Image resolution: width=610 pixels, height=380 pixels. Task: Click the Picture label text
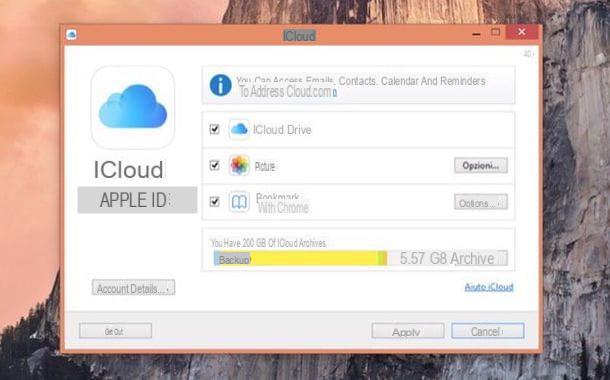pyautogui.click(x=265, y=166)
